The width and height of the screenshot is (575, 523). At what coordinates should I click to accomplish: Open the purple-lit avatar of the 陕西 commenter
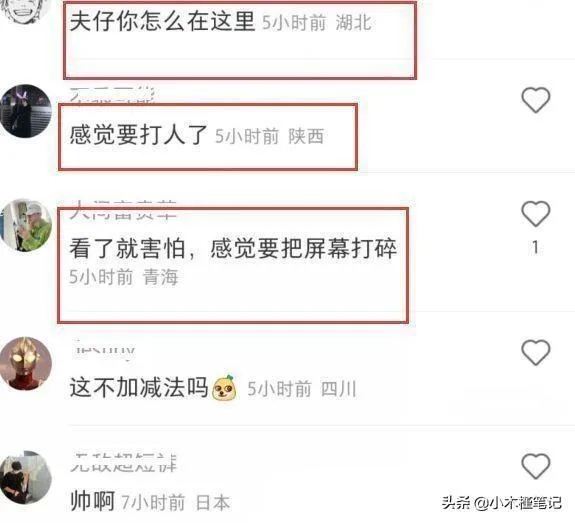tap(26, 111)
